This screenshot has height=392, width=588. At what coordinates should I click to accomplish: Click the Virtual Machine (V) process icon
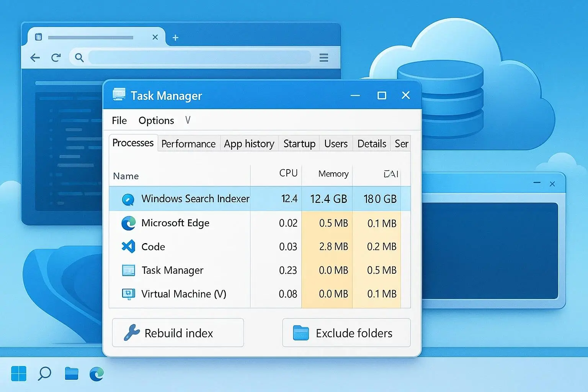coord(128,294)
